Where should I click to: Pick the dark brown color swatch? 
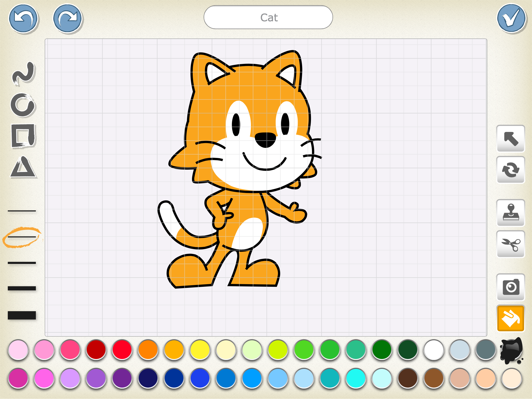click(408, 378)
